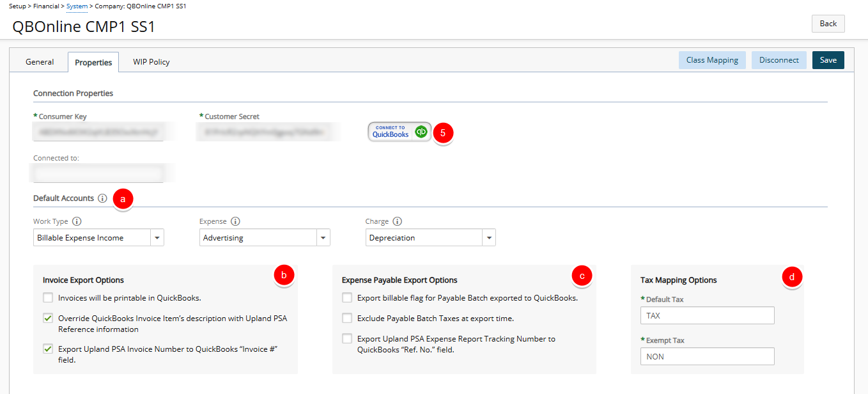
Task: Click the Consumer Key field
Action: (98, 132)
